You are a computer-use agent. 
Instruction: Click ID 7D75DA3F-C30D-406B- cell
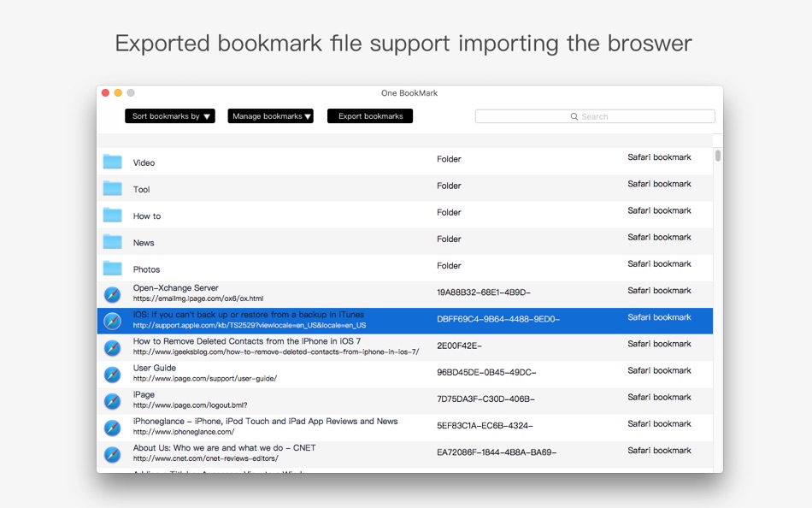coord(485,399)
